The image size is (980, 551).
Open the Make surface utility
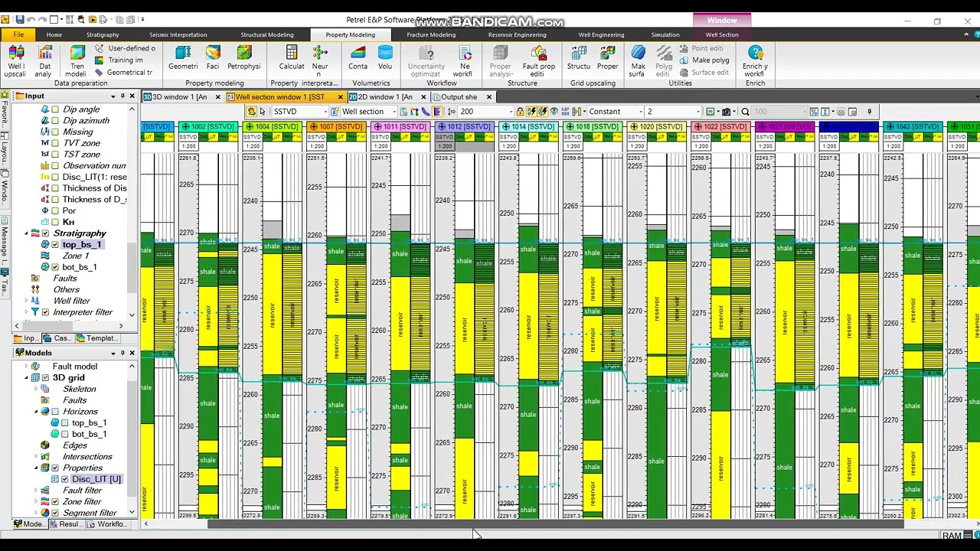638,60
